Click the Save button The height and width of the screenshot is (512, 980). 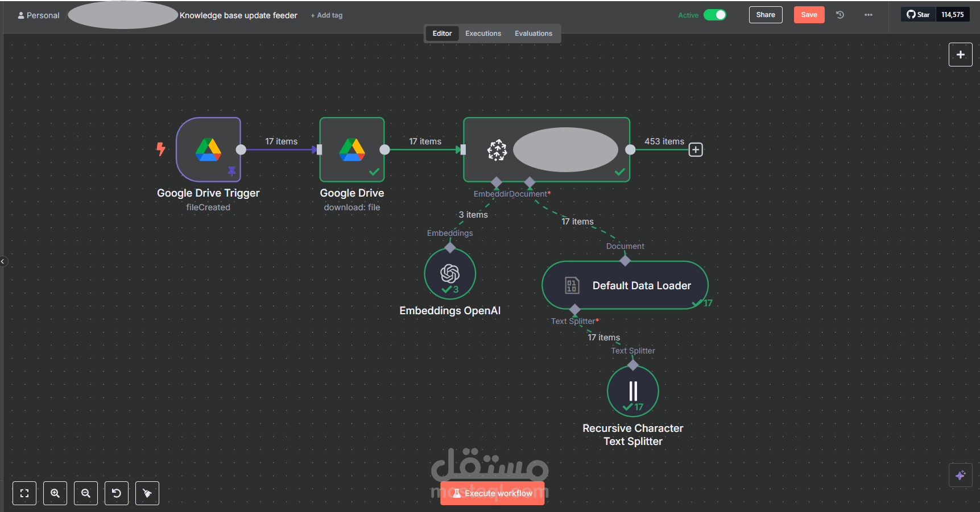[809, 15]
